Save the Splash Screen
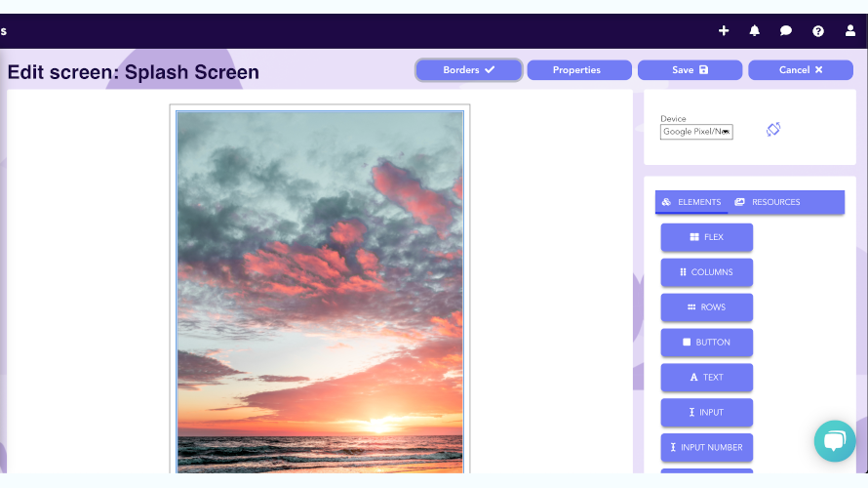This screenshot has width=868, height=488. (x=690, y=70)
